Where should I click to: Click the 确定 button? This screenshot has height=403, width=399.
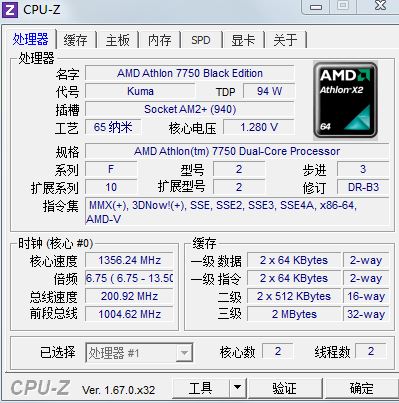pos(362,388)
